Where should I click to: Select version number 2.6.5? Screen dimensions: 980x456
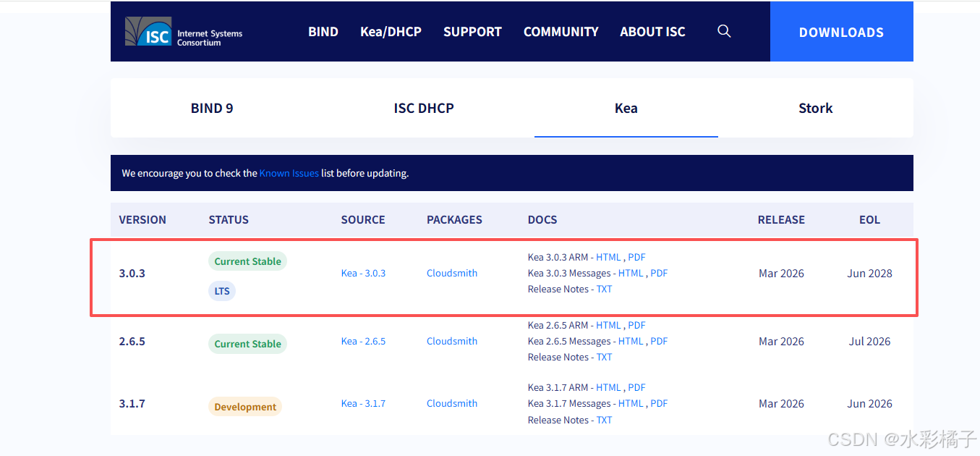132,341
